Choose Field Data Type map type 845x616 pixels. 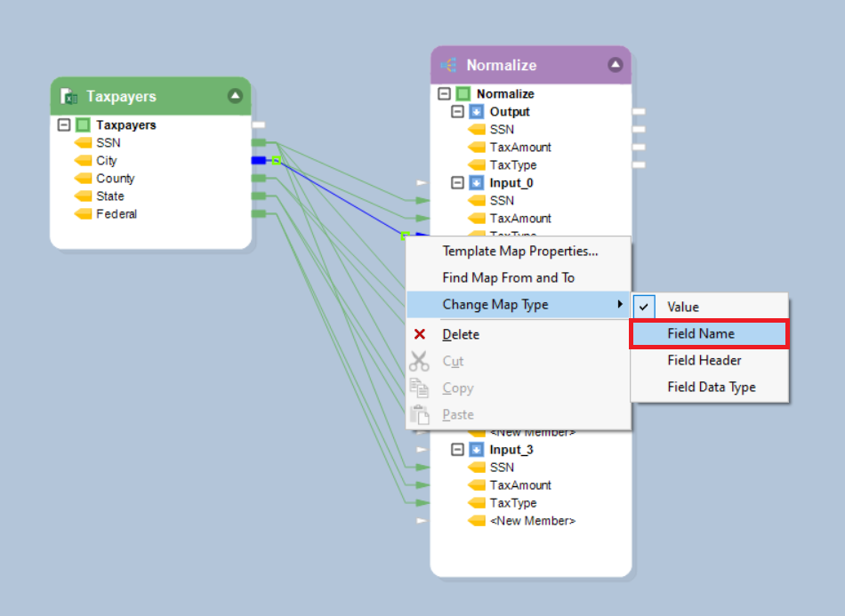pyautogui.click(x=711, y=387)
